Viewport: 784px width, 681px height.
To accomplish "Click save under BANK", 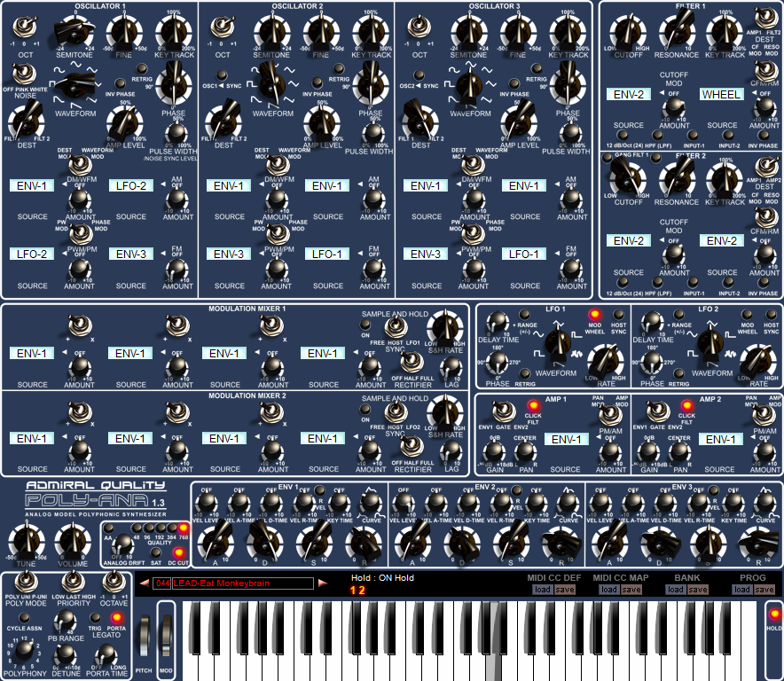I will (698, 590).
